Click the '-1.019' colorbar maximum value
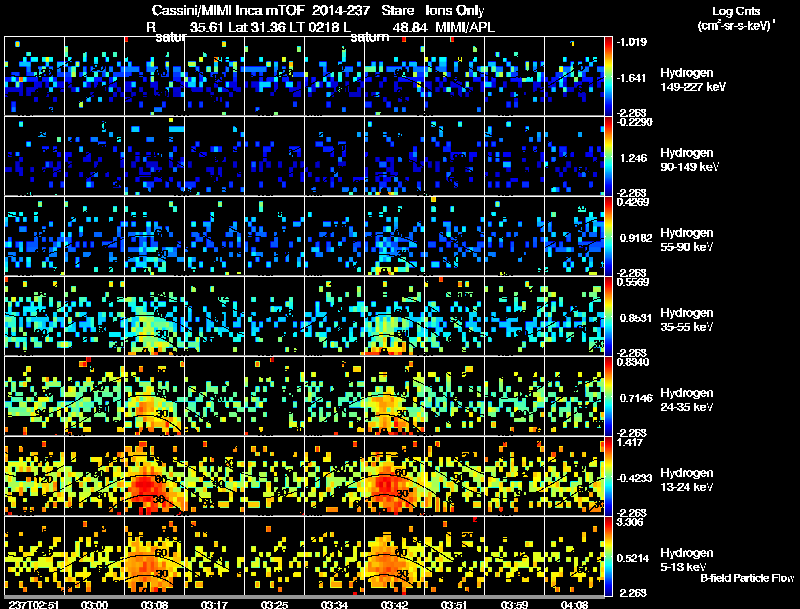Image resolution: width=800 pixels, height=609 pixels. coord(632,42)
